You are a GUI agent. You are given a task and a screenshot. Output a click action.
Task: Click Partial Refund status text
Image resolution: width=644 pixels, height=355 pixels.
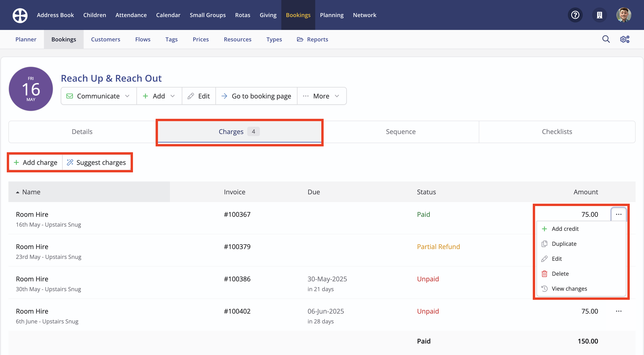pyautogui.click(x=438, y=247)
